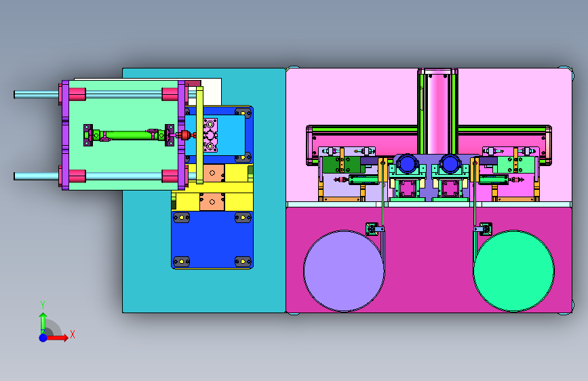The image size is (588, 381).
Task: Click the X label of the triad
Action: pyautogui.click(x=73, y=334)
